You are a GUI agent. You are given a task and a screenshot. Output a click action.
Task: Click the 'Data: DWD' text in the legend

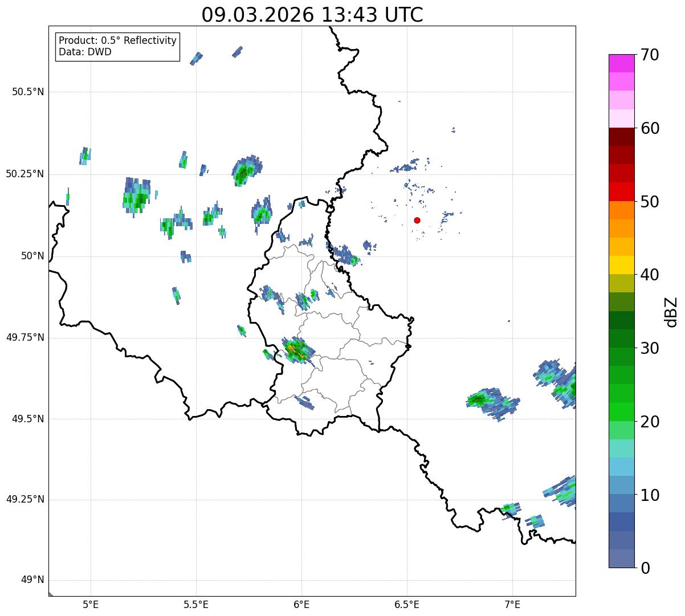pyautogui.click(x=85, y=52)
